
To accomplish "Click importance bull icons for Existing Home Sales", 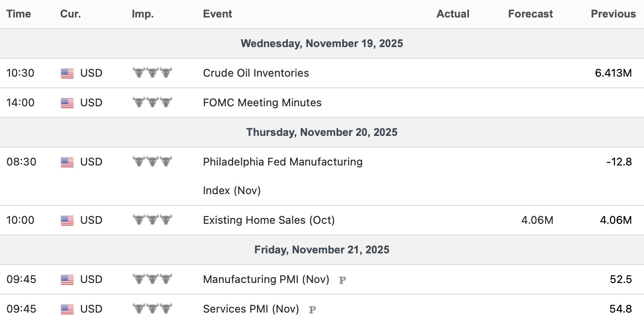I will [x=152, y=220].
